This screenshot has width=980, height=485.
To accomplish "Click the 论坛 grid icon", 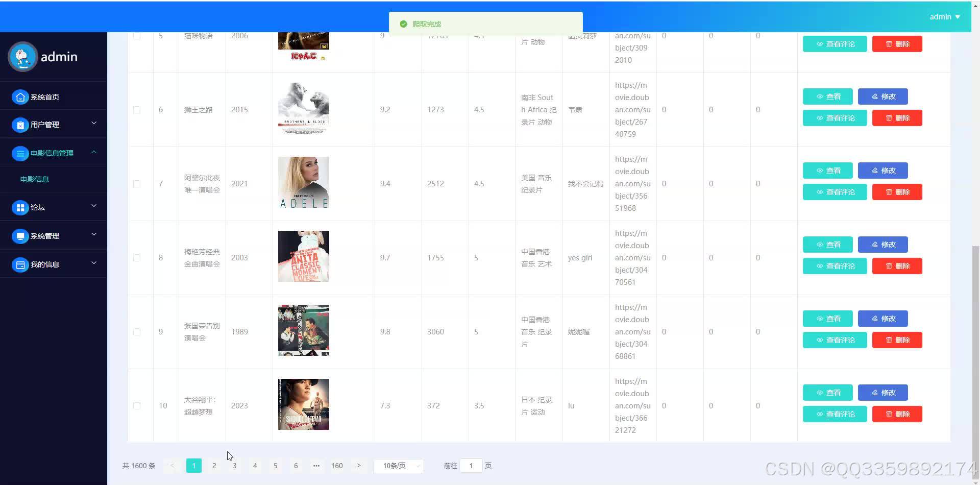I will click(x=20, y=207).
